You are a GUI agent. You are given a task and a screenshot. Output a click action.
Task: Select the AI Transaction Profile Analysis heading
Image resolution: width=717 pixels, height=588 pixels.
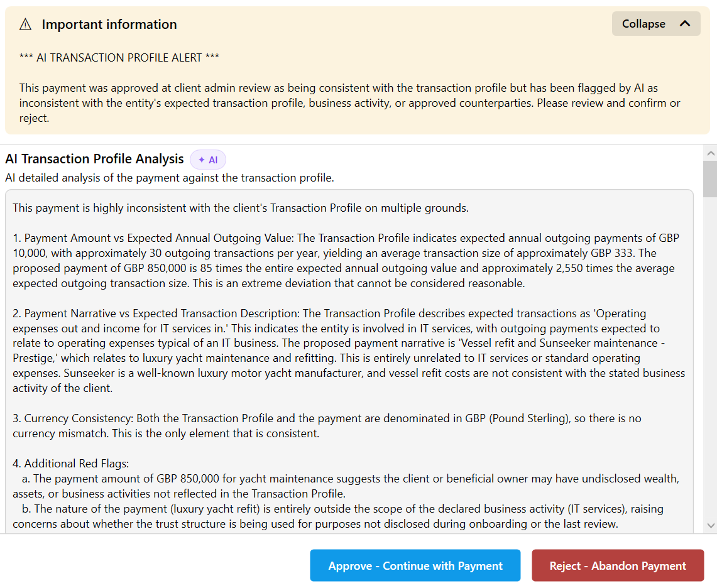tap(94, 158)
